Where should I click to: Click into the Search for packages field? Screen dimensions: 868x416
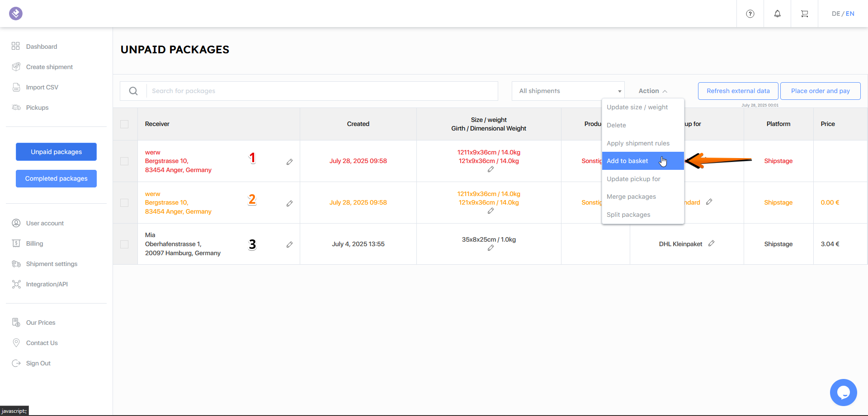tap(322, 91)
